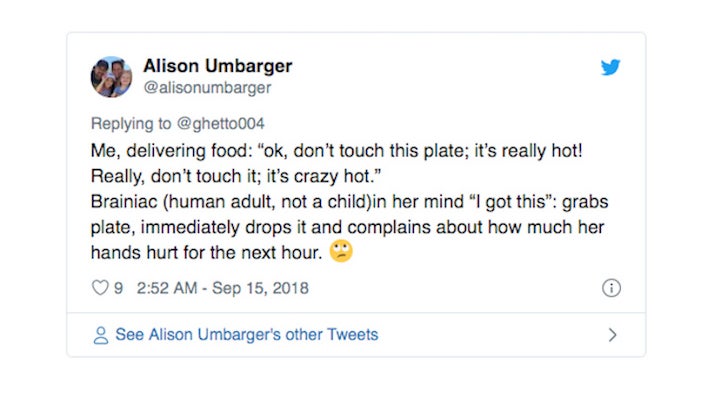
Task: Click the line "plate, immediately drops it"
Action: tap(347, 227)
